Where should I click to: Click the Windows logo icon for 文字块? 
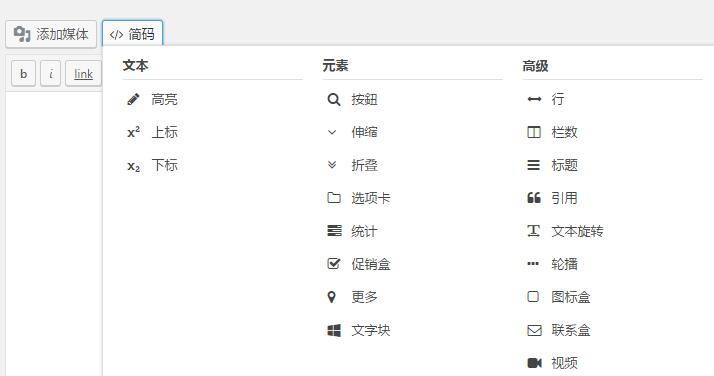pyautogui.click(x=334, y=330)
